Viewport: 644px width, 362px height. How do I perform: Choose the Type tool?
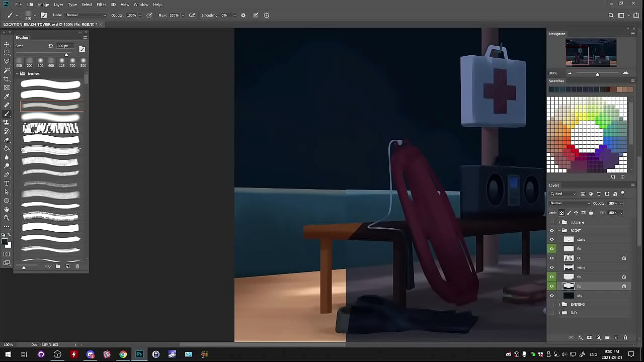tap(7, 184)
